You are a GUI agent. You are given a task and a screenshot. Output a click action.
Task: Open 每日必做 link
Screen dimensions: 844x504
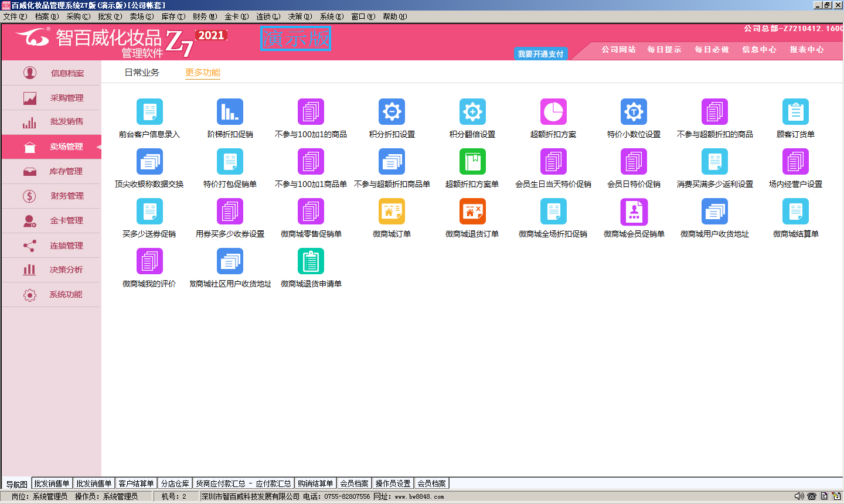712,50
